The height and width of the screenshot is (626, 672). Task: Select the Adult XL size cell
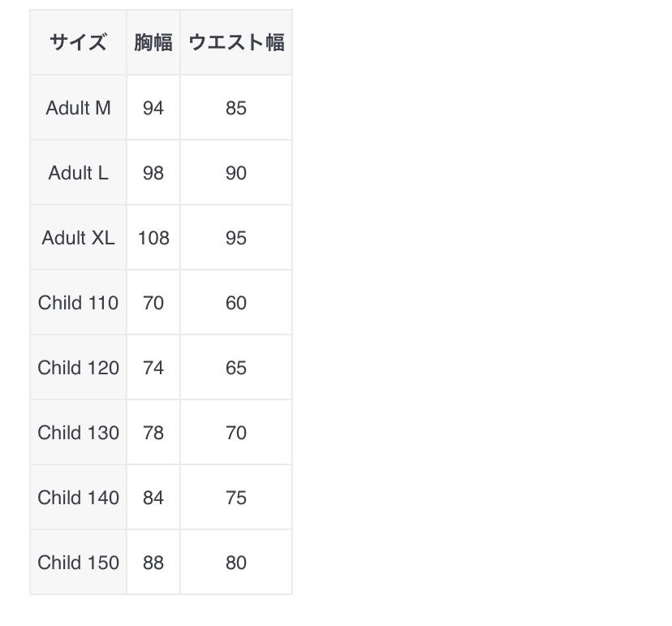pos(78,238)
